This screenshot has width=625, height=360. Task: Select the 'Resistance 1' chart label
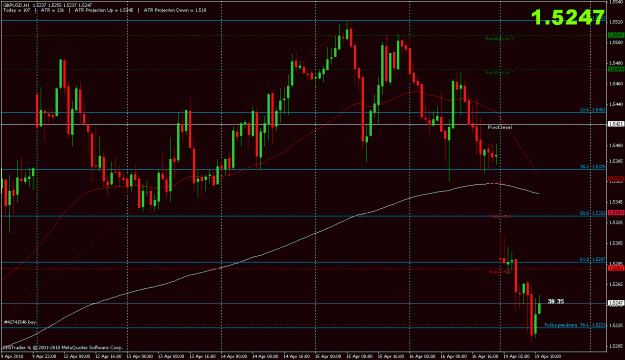(x=499, y=73)
